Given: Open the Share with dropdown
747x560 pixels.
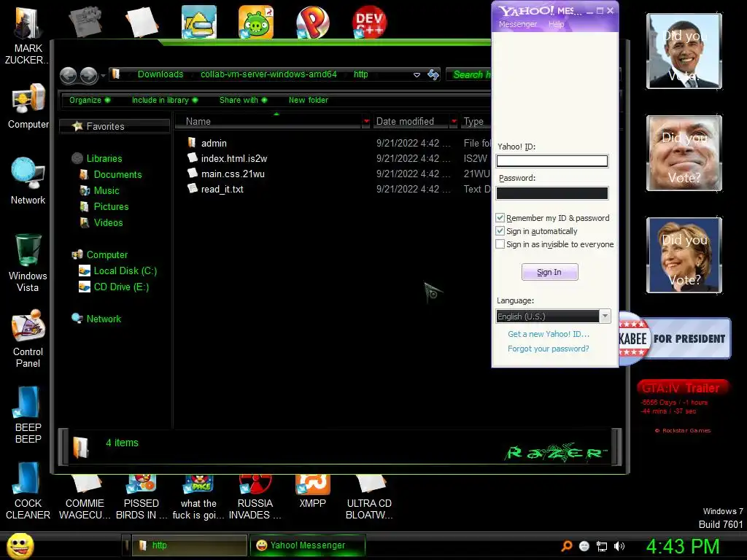Looking at the screenshot, I should pos(244,100).
